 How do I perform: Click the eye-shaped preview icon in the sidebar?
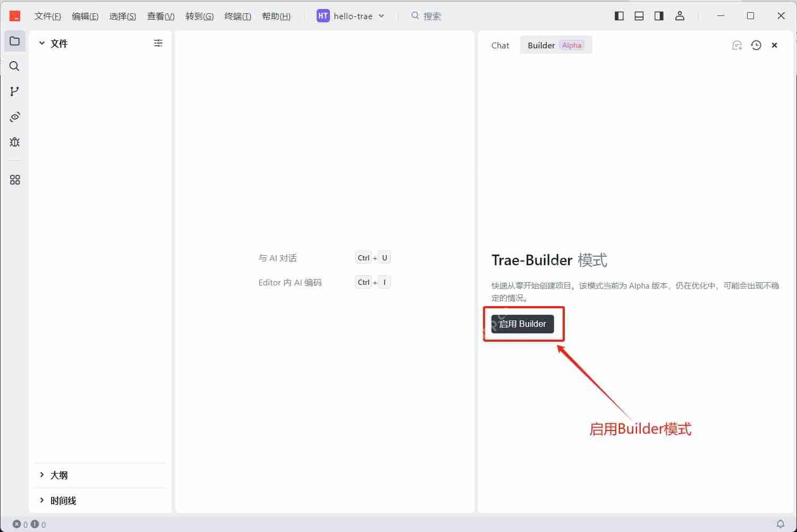(x=14, y=116)
